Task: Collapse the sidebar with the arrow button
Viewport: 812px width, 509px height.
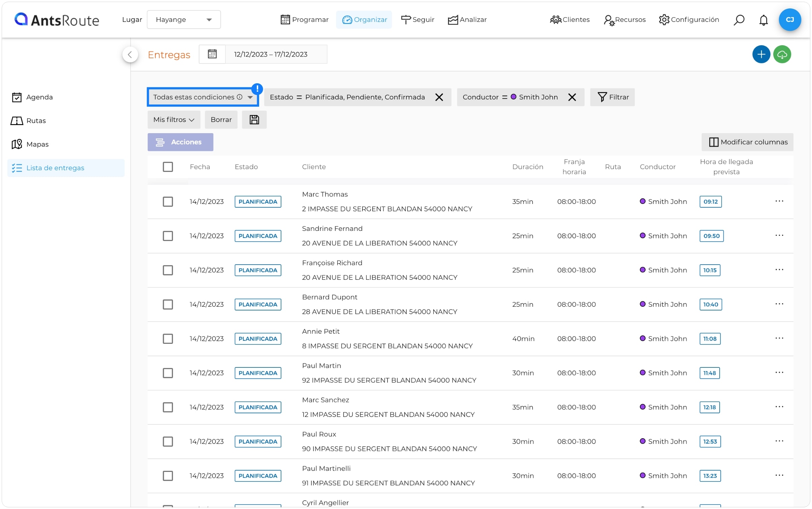Action: (130, 55)
